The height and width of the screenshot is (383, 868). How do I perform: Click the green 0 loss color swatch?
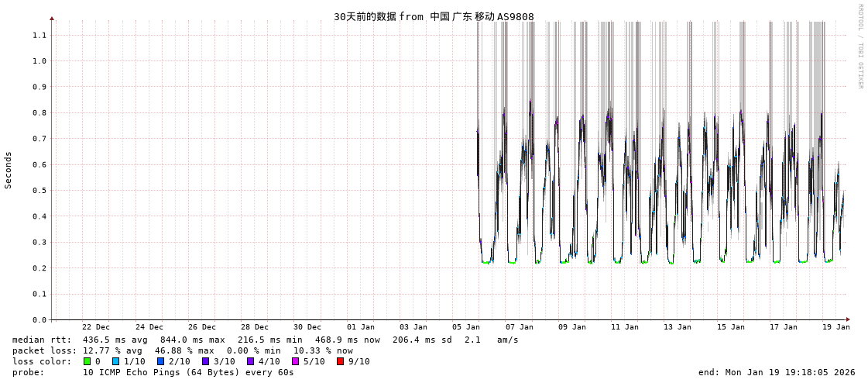[87, 361]
